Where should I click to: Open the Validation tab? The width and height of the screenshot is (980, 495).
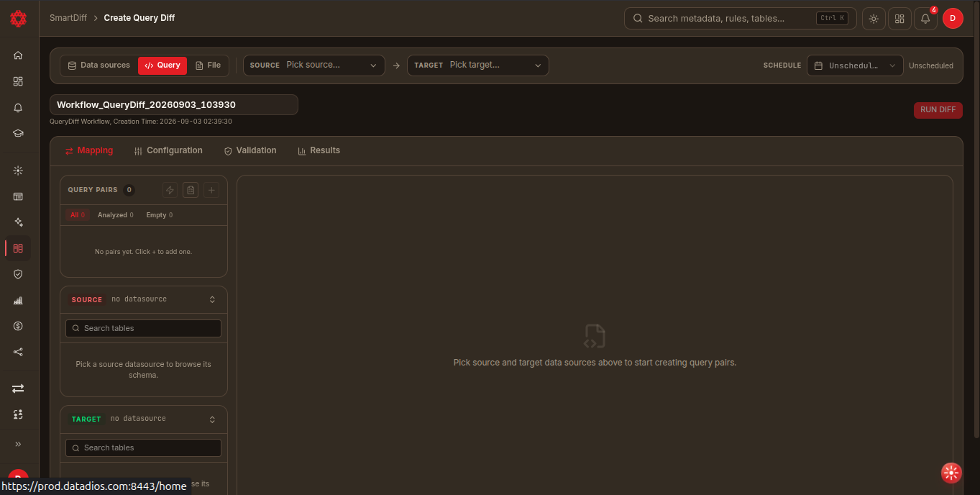pyautogui.click(x=250, y=151)
